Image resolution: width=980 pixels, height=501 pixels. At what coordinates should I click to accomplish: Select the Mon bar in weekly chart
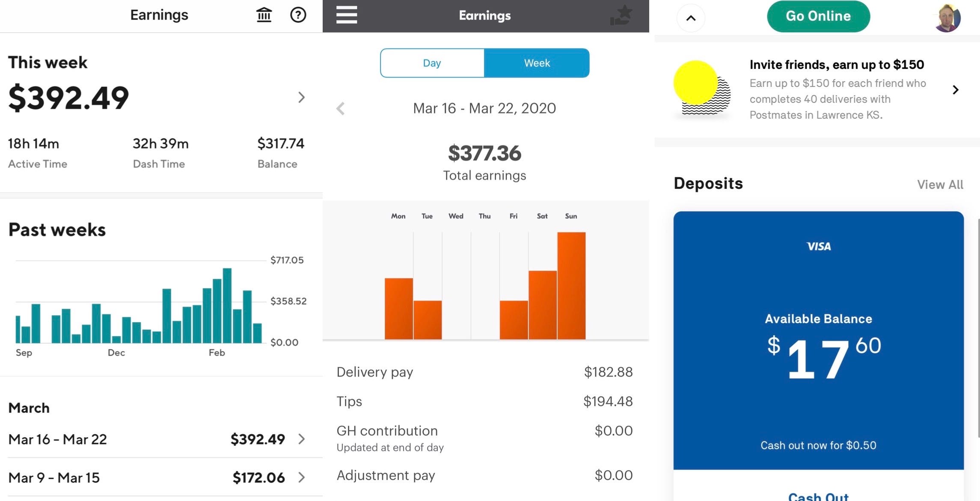tap(399, 309)
